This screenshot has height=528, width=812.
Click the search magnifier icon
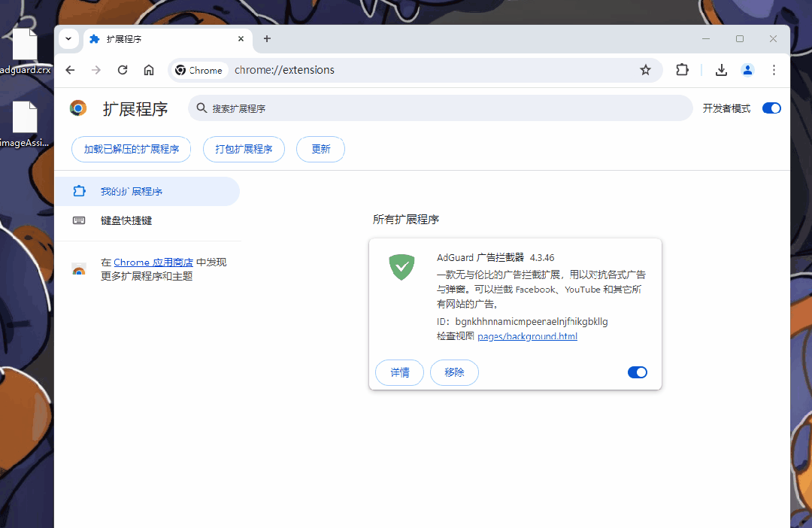(x=202, y=108)
